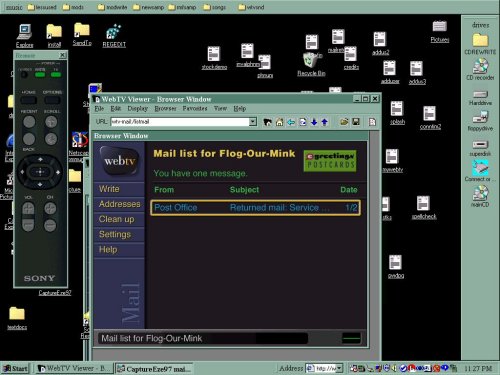The width and height of the screenshot is (500, 375).
Task: Click the REGEDIT desktop icon
Action: click(x=114, y=36)
